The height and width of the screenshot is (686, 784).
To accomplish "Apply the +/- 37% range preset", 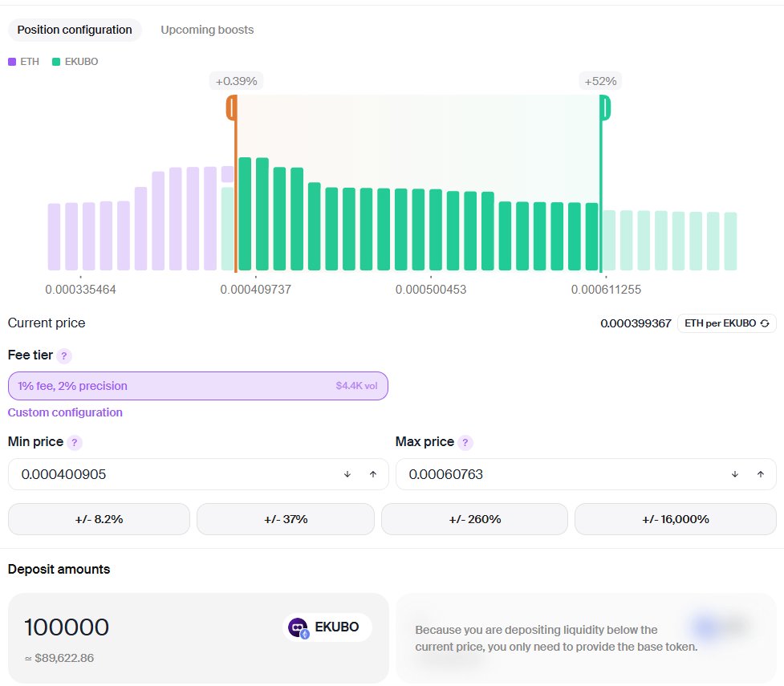I will tap(286, 519).
